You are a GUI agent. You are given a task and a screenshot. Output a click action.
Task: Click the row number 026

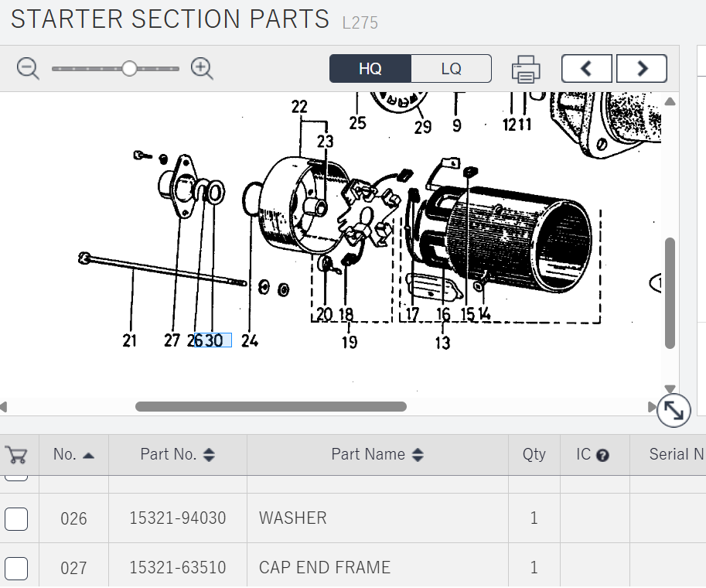pos(73,518)
